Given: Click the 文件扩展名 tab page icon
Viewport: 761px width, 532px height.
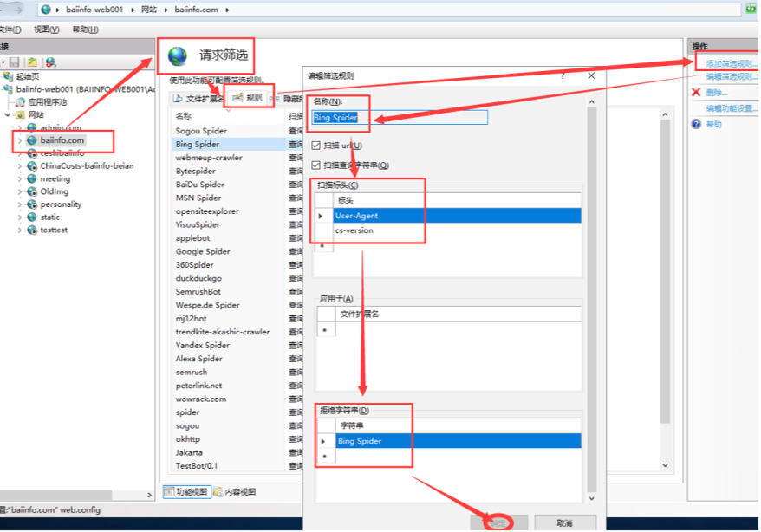Looking at the screenshot, I should tap(178, 99).
